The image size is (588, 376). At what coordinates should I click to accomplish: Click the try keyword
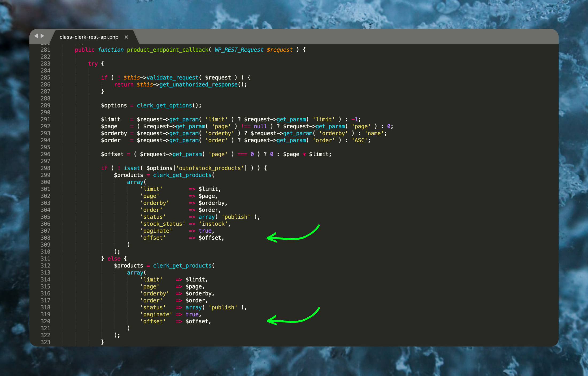point(92,64)
